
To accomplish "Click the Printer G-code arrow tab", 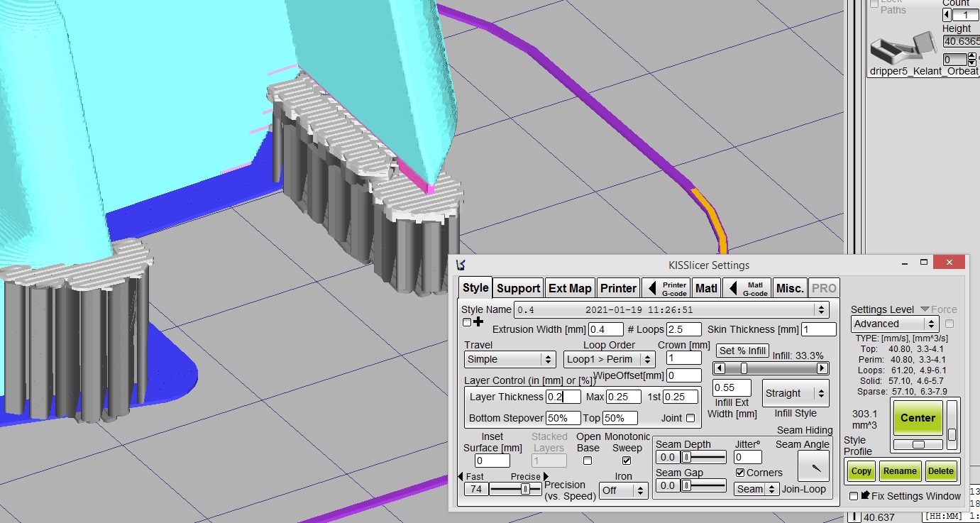I will pyautogui.click(x=666, y=288).
